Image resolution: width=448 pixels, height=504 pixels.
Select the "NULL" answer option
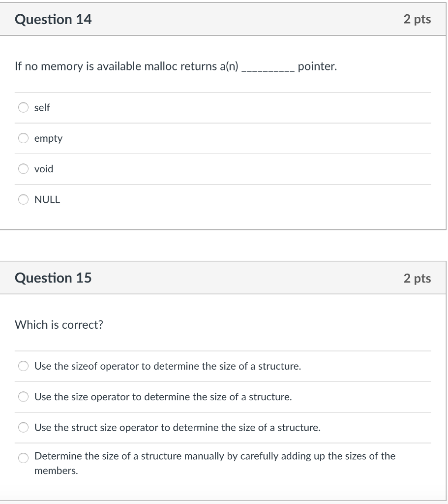click(x=23, y=199)
